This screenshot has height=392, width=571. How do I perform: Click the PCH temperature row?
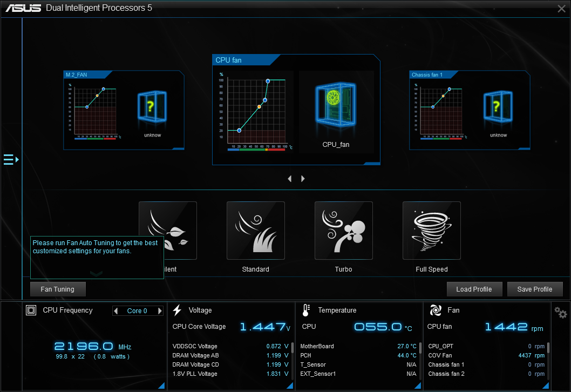click(x=358, y=355)
